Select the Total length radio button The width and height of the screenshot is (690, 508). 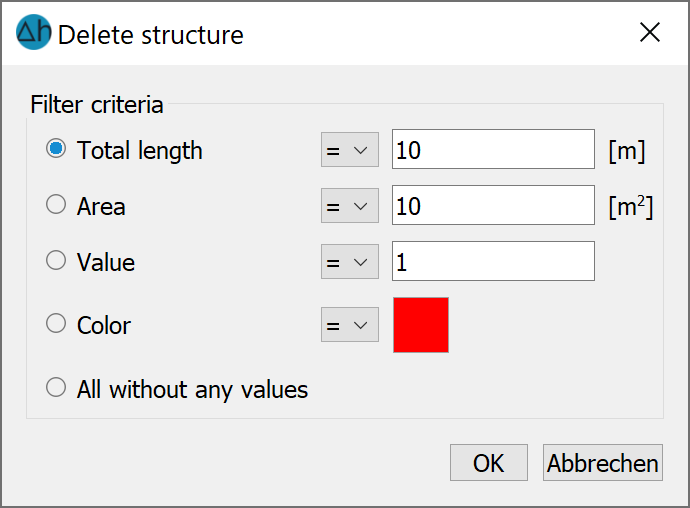tap(56, 149)
